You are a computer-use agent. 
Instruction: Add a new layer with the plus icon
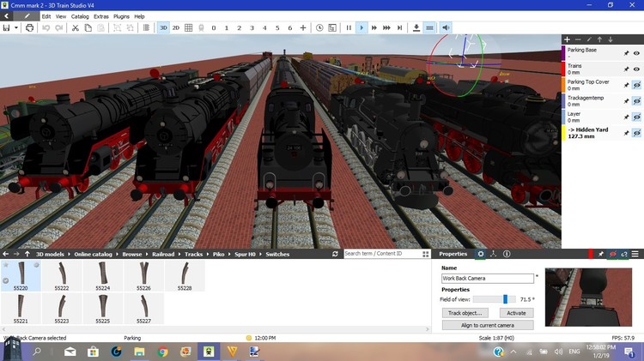point(568,39)
